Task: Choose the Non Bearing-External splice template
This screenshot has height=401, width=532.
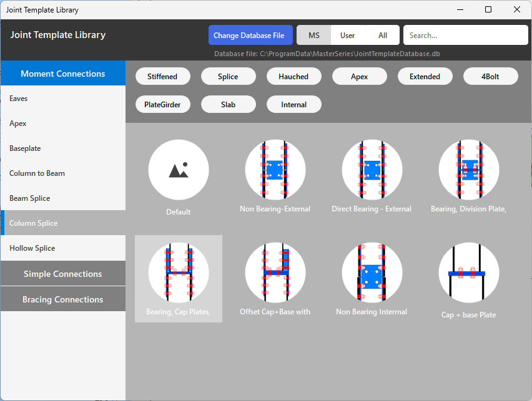Action: click(275, 170)
